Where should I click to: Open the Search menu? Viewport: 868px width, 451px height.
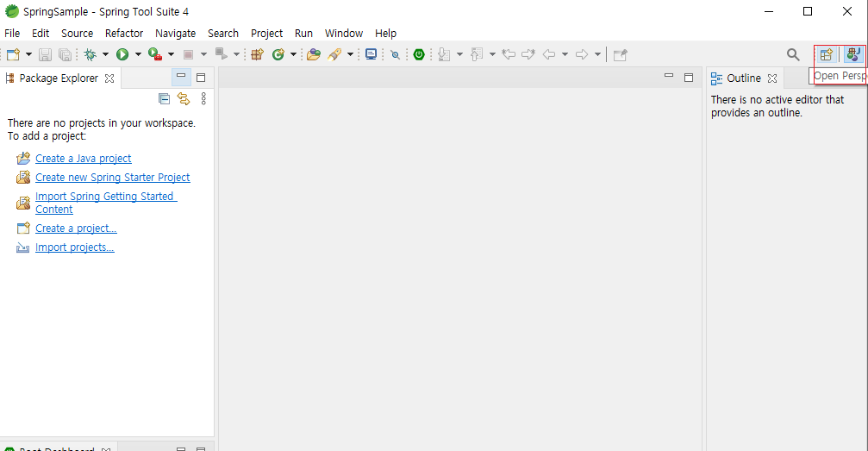click(x=223, y=34)
